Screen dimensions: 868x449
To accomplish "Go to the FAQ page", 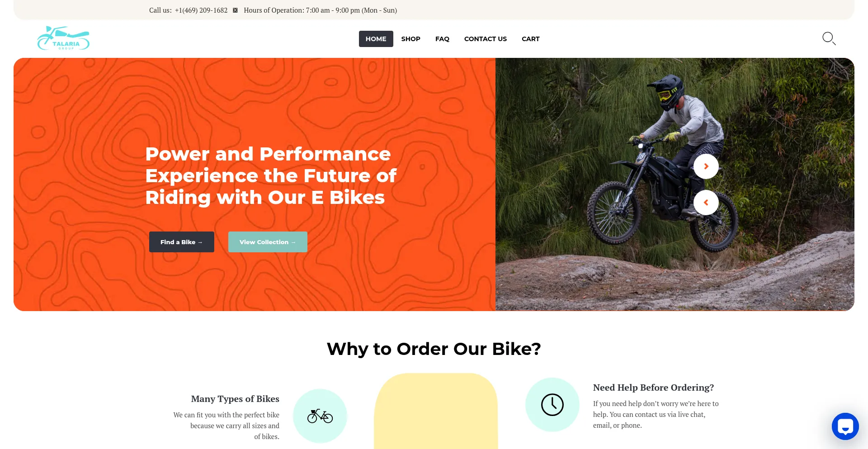I will (x=442, y=39).
